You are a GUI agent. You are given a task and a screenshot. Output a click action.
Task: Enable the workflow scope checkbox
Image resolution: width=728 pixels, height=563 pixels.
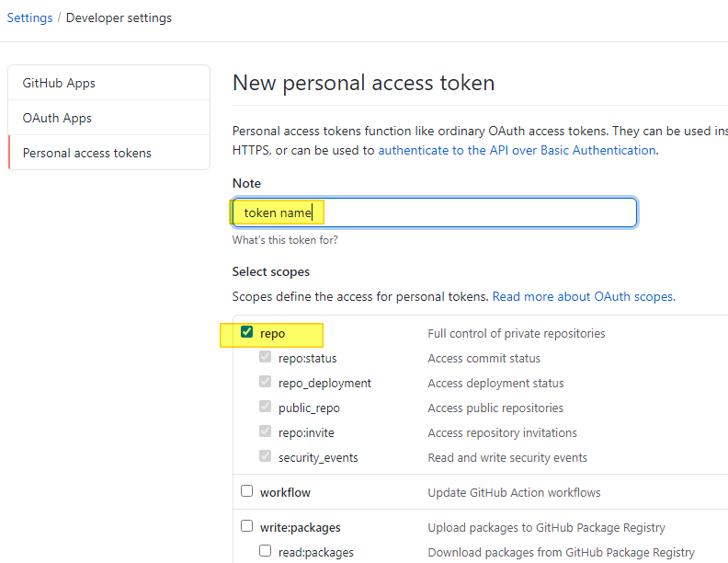tap(246, 491)
